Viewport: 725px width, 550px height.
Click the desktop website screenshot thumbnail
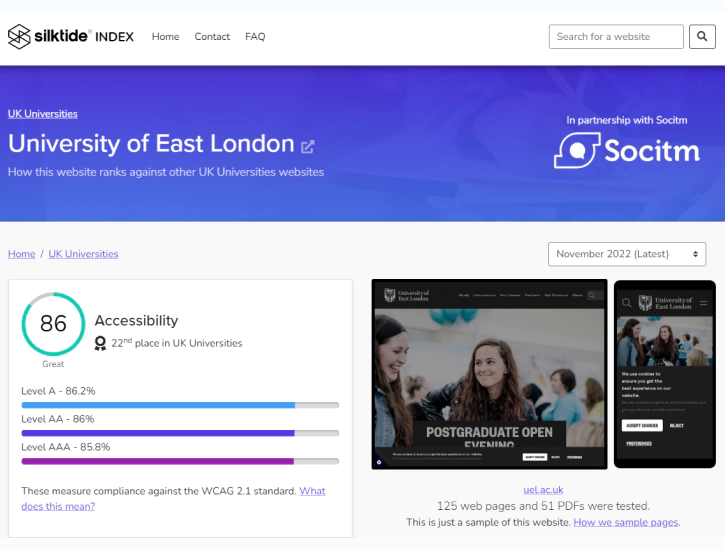tap(489, 375)
